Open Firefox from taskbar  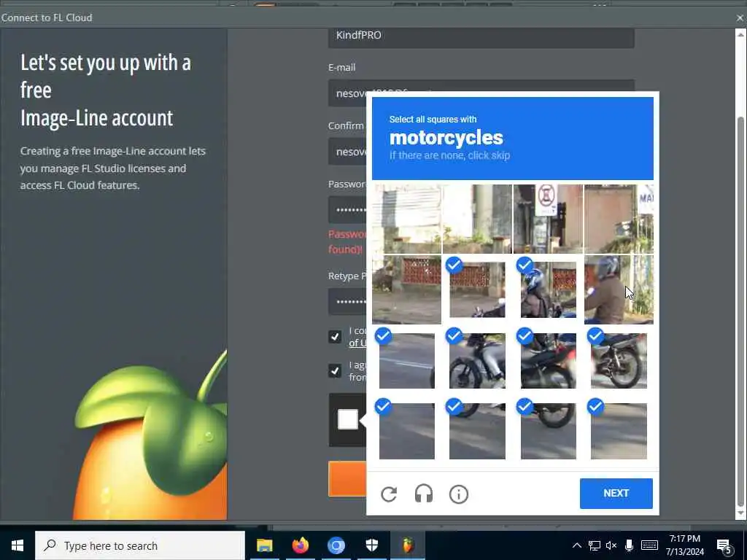300,545
